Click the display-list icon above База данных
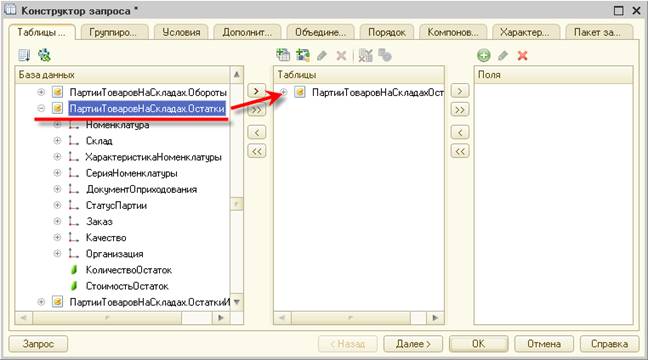 [x=24, y=55]
